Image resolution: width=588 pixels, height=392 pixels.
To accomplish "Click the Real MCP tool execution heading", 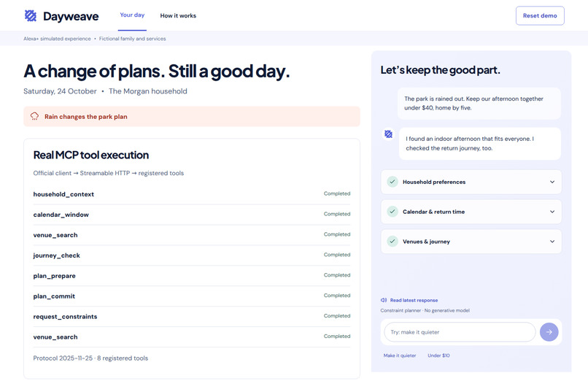I will [90, 155].
